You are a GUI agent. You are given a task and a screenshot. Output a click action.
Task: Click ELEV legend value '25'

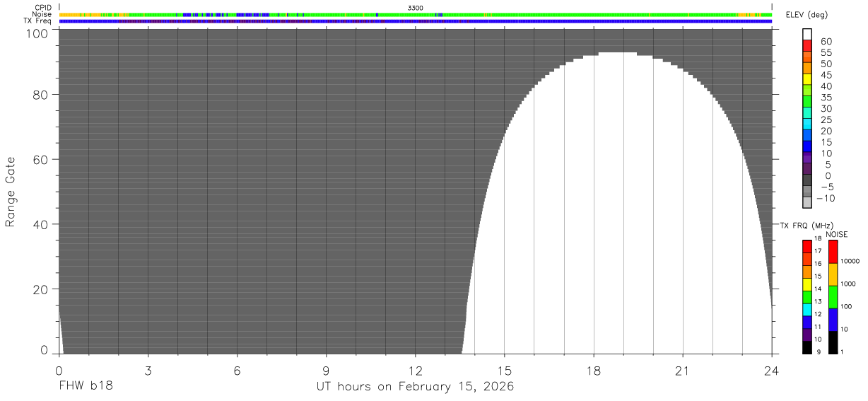(x=826, y=120)
